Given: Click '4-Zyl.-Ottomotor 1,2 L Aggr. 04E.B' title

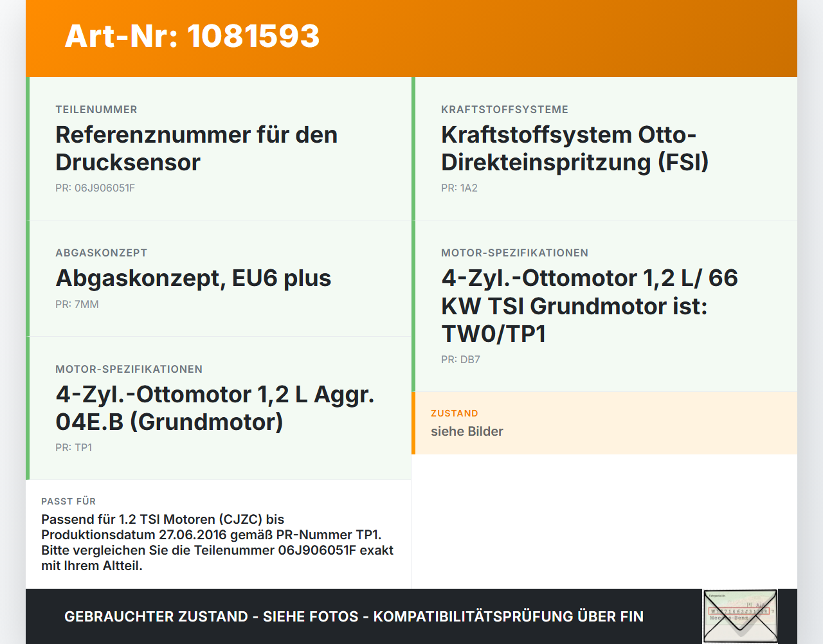Looking at the screenshot, I should click(215, 408).
